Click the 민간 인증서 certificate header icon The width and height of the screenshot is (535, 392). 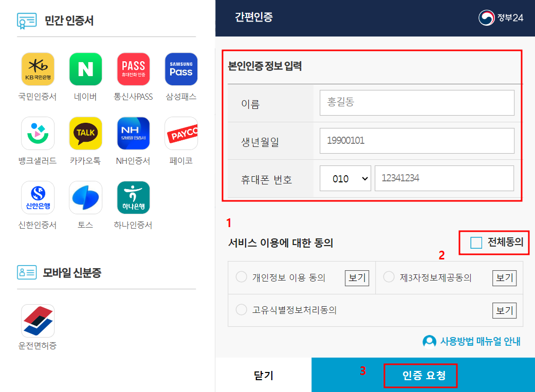click(x=27, y=21)
